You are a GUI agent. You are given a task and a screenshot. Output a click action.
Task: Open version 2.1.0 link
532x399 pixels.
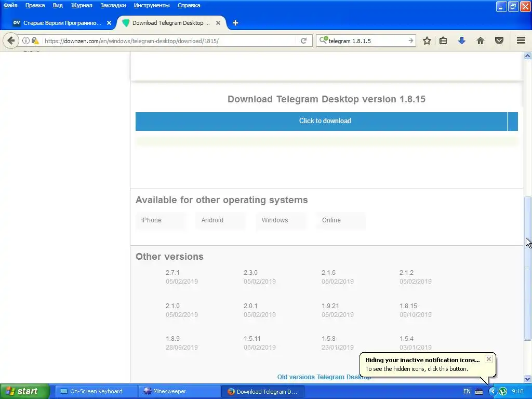pos(172,305)
